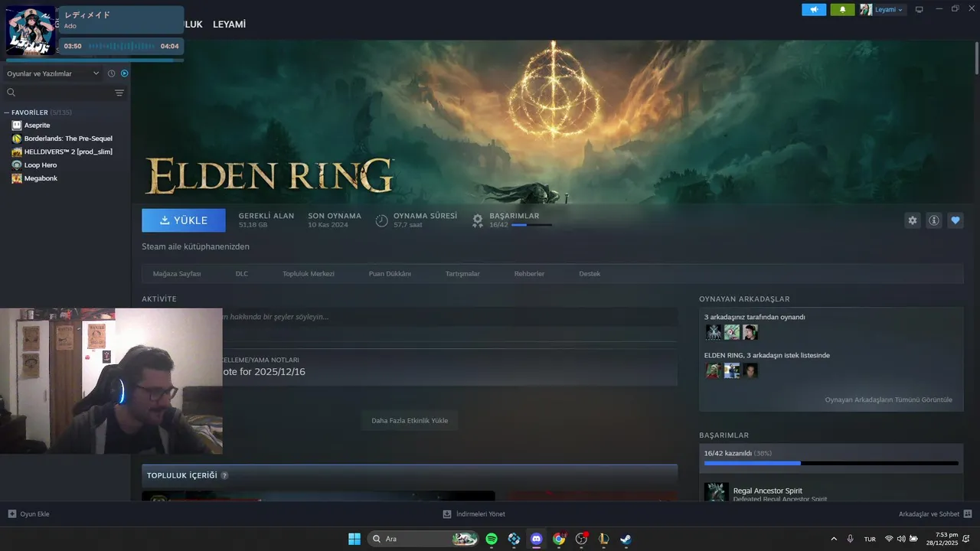Image resolution: width=980 pixels, height=551 pixels.
Task: Open the Topluluk Merkezi tab
Action: coord(309,274)
